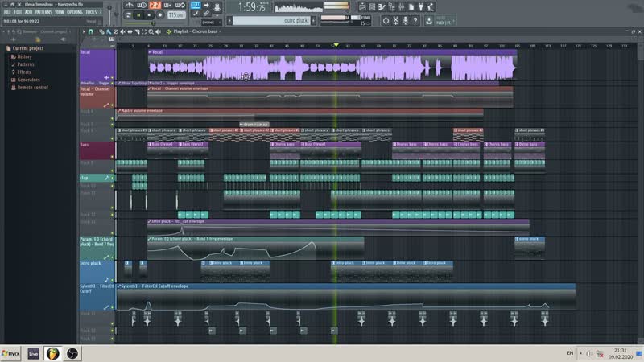
Task: Select the playlist playback speaker tool
Action: click(x=158, y=31)
